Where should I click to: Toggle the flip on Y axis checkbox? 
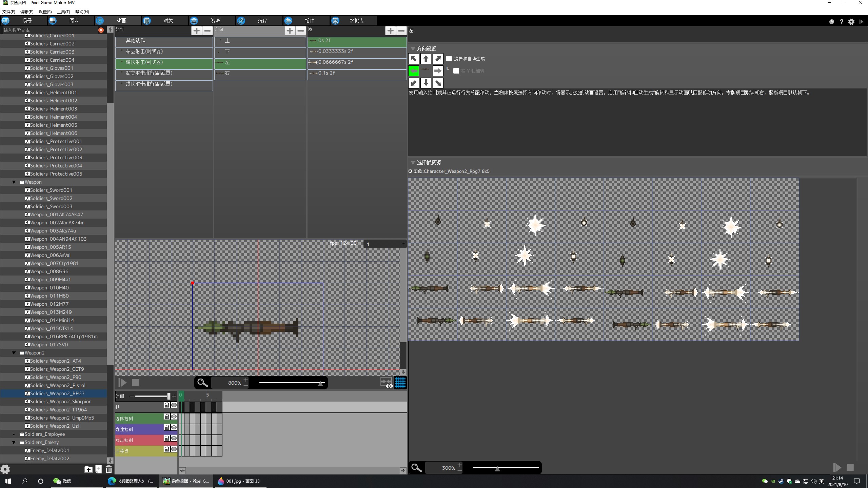click(456, 71)
